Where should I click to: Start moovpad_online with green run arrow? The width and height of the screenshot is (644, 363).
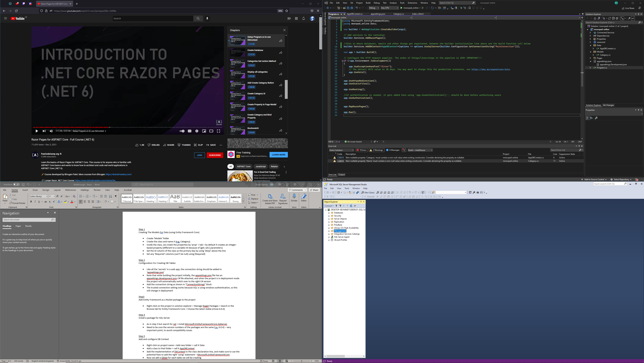tap(401, 8)
